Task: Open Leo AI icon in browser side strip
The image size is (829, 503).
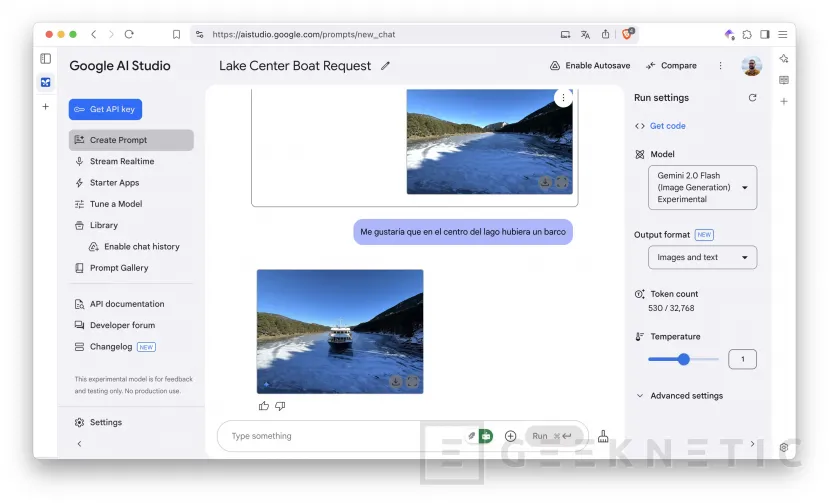Action: [784, 58]
